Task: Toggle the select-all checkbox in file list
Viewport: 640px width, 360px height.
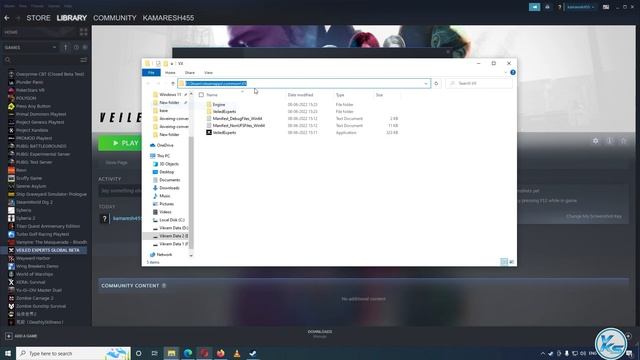Action: click(x=201, y=95)
